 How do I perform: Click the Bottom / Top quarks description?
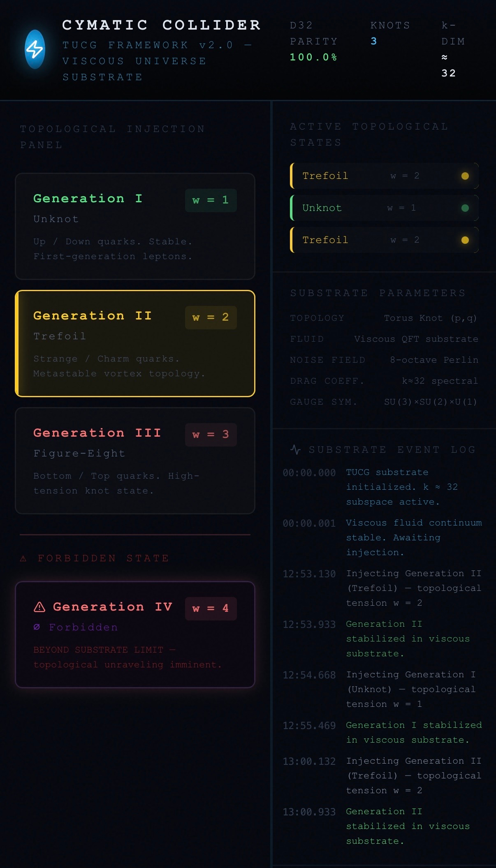tap(116, 483)
